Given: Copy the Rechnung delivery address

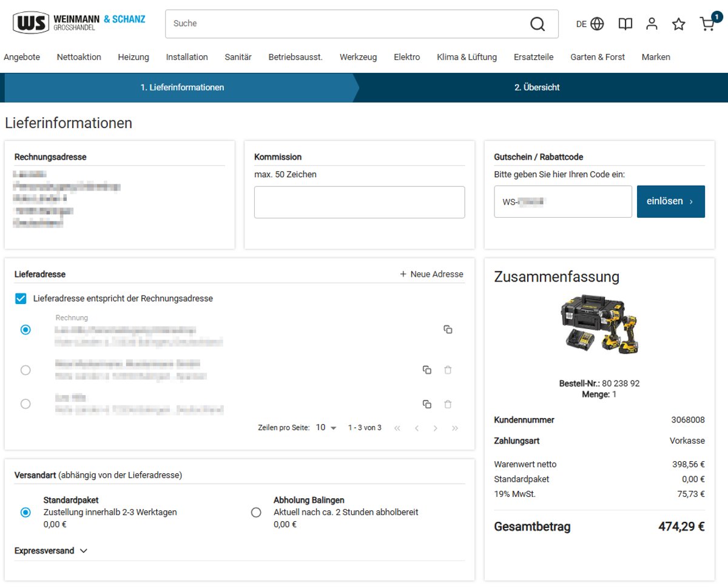Looking at the screenshot, I should [448, 329].
